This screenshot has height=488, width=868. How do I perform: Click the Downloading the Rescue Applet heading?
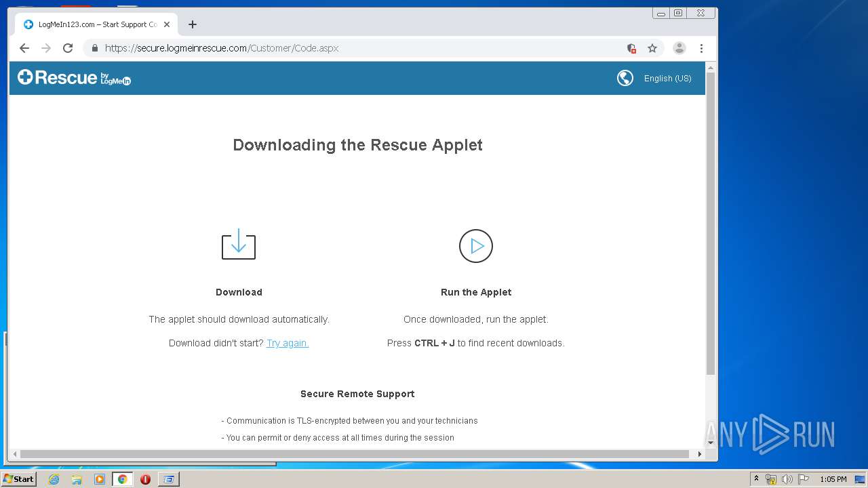pyautogui.click(x=357, y=145)
